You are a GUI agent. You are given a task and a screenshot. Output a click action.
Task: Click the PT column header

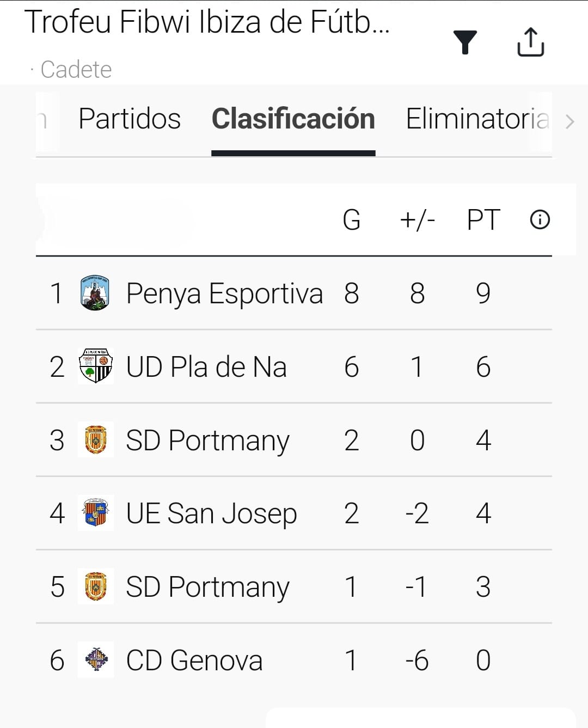tap(483, 220)
